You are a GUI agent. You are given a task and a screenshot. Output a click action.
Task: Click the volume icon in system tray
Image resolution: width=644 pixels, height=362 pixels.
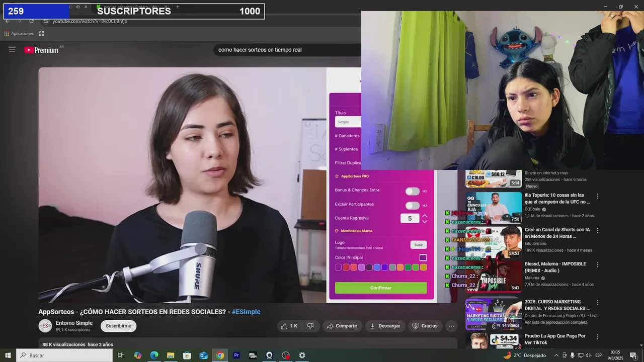(x=589, y=355)
